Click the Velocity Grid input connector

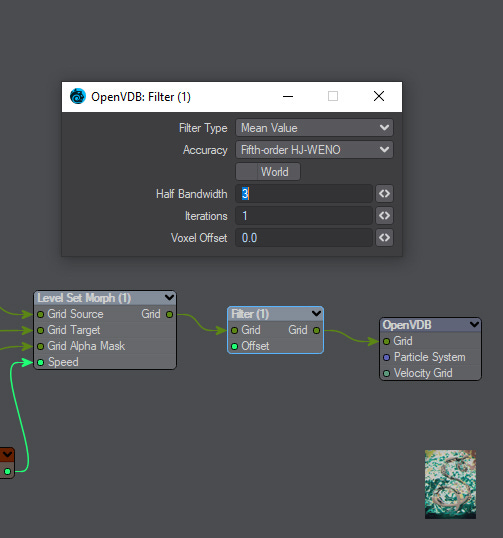[x=387, y=373]
